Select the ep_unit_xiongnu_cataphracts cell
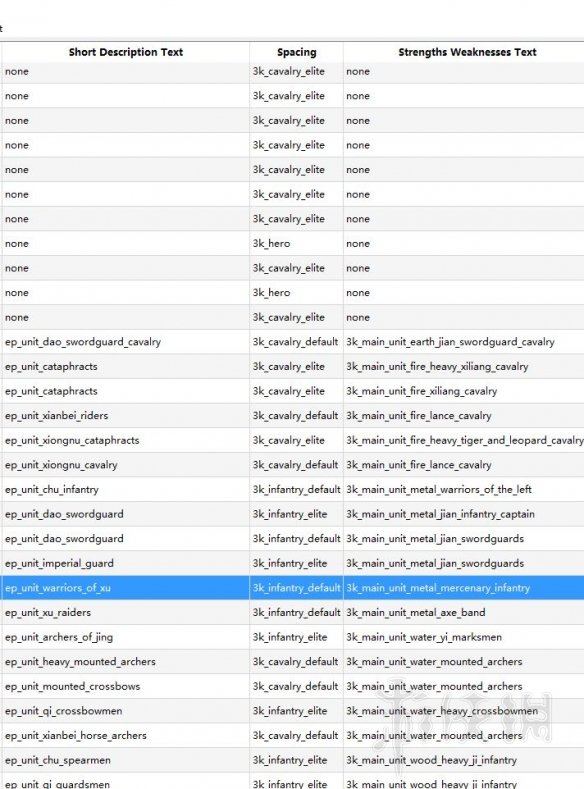The image size is (584, 789). (x=125, y=440)
